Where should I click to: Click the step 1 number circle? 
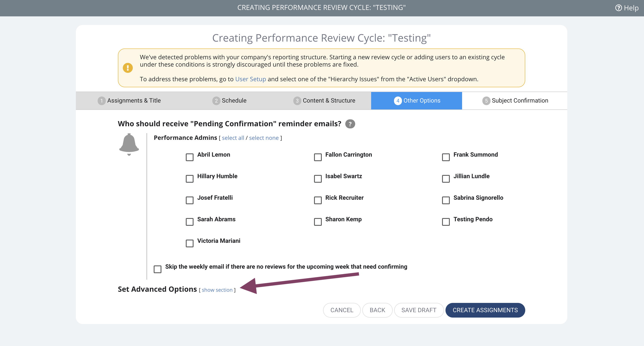(102, 101)
